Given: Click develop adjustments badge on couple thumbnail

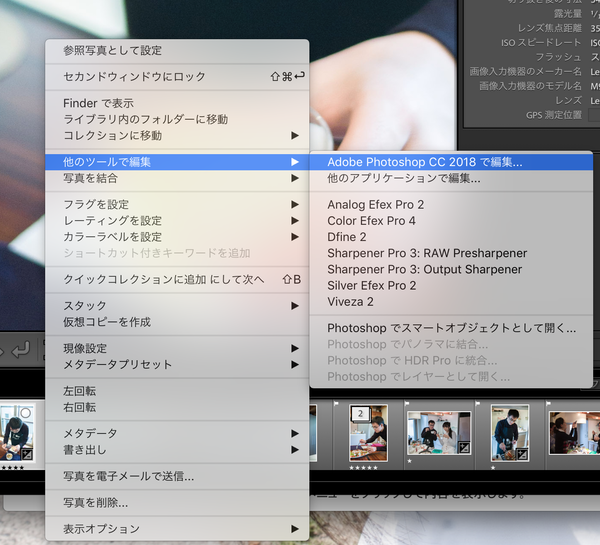Looking at the screenshot, I should point(464,447).
